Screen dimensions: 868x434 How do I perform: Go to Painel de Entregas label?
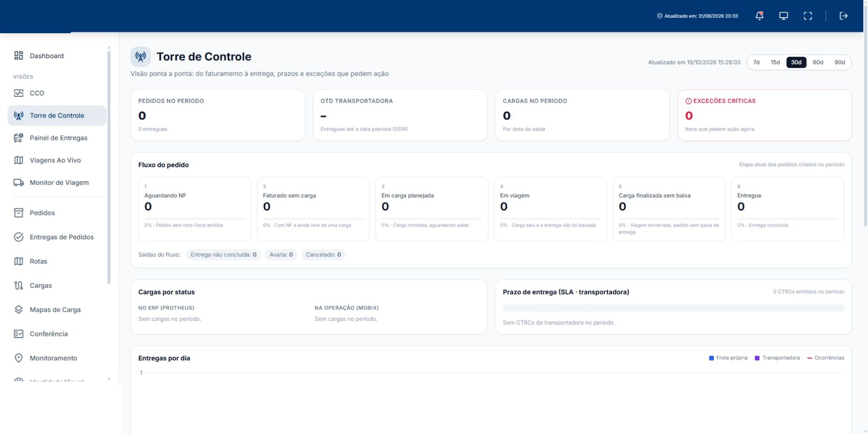(x=59, y=138)
